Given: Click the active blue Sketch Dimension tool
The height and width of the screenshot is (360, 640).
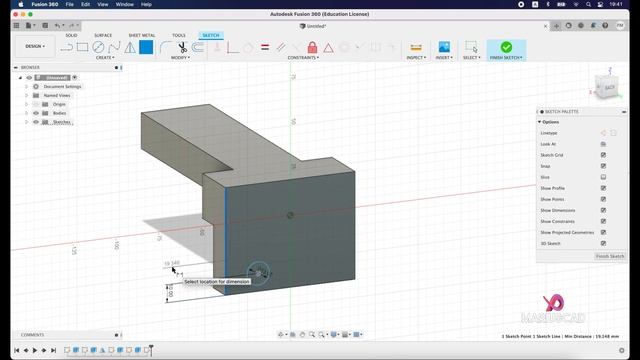Looking at the screenshot, I should click(146, 47).
